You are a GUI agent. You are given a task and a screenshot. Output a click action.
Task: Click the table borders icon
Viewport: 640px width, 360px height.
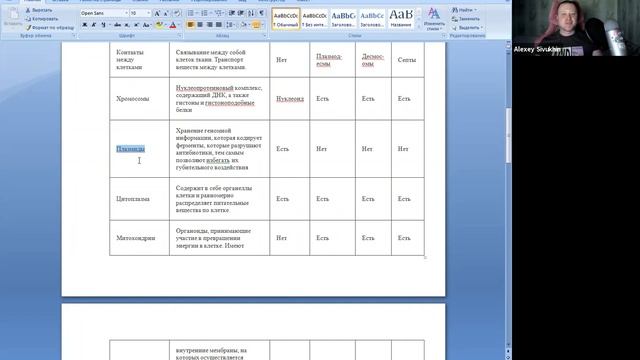pos(256,25)
